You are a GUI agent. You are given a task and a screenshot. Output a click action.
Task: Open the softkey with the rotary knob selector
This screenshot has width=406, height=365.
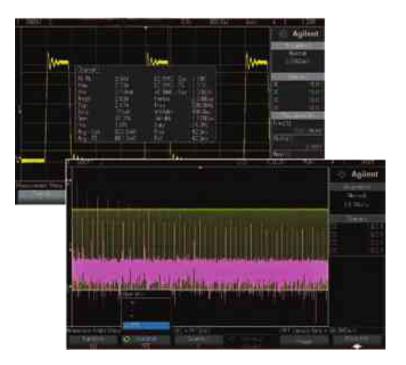coord(146,340)
